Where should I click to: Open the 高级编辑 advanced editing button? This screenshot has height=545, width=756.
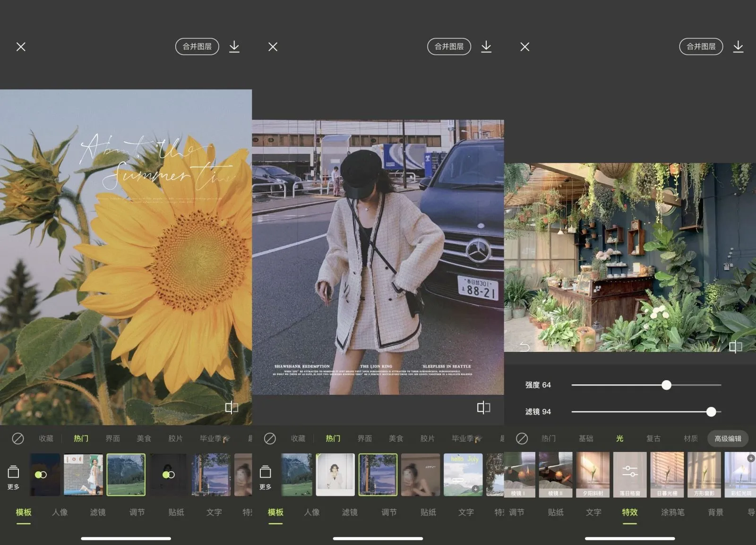(728, 438)
